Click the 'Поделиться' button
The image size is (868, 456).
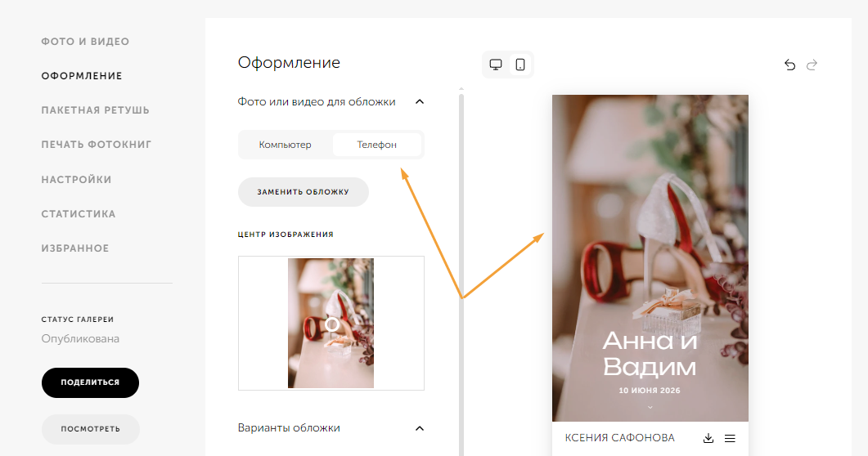pyautogui.click(x=90, y=382)
